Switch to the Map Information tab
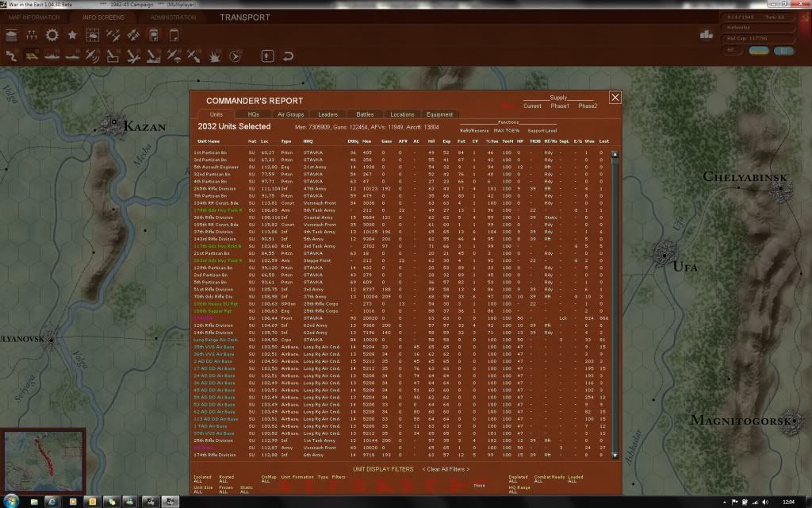This screenshot has width=812, height=508. point(34,17)
